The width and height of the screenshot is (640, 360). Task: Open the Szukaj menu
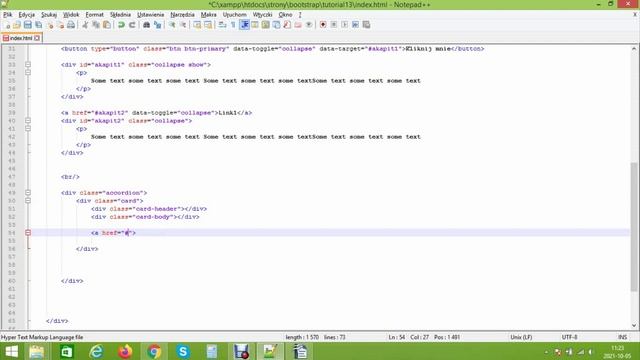coord(49,15)
